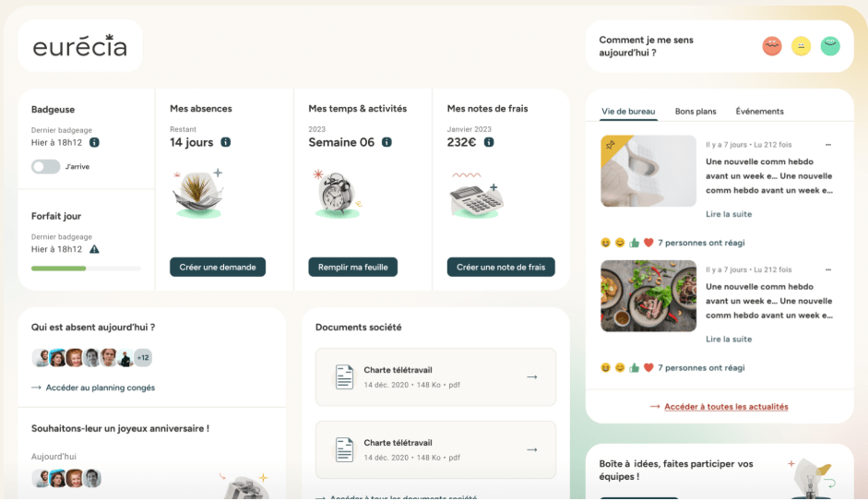This screenshot has width=868, height=501.
Task: Expand the +12 absent colleagues badge
Action: point(143,357)
